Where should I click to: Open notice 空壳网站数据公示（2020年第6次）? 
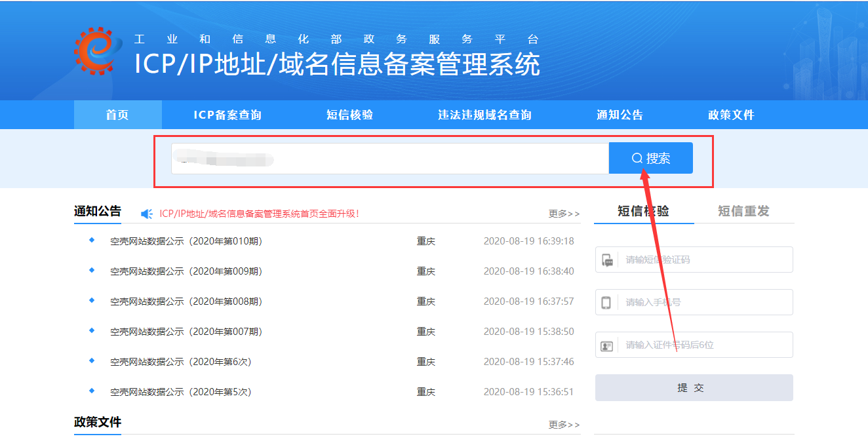click(181, 362)
